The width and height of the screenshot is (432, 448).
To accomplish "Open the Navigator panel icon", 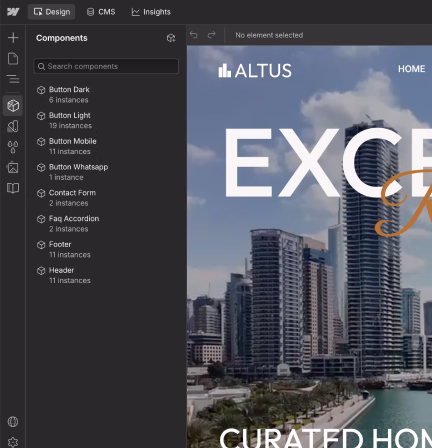I will click(13, 79).
